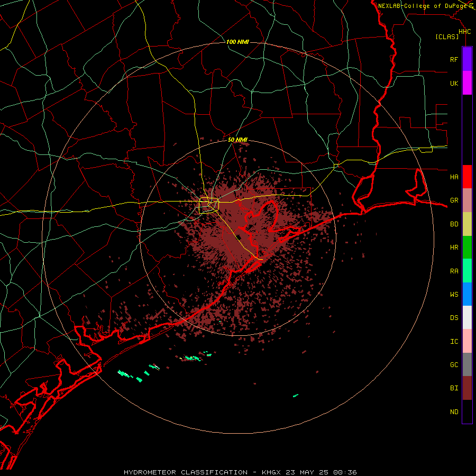Click the HR green legend swatch

click(467, 248)
